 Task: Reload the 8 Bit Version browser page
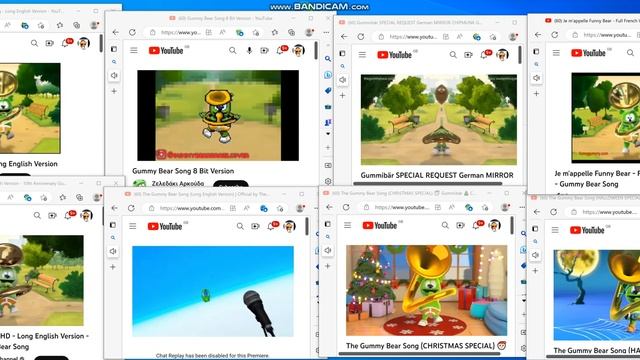click(132, 32)
